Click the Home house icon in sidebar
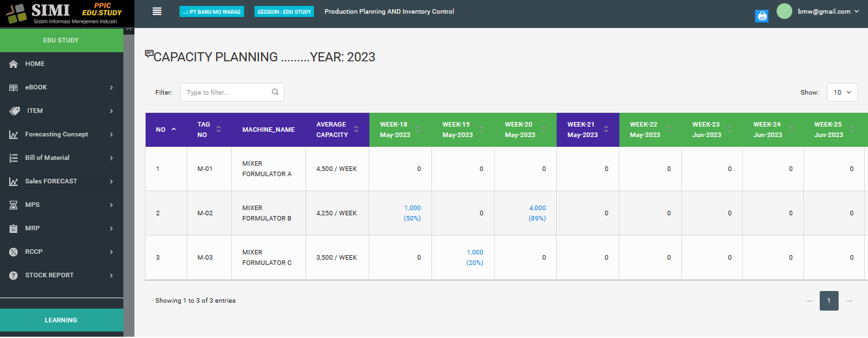This screenshot has width=868, height=338. pos(13,64)
